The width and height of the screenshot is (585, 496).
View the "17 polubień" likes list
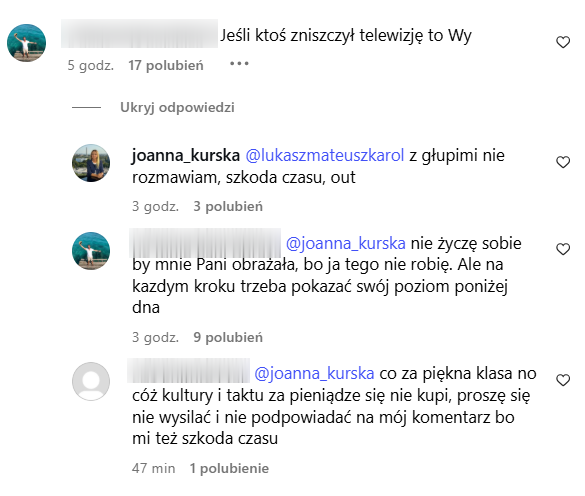(x=166, y=66)
